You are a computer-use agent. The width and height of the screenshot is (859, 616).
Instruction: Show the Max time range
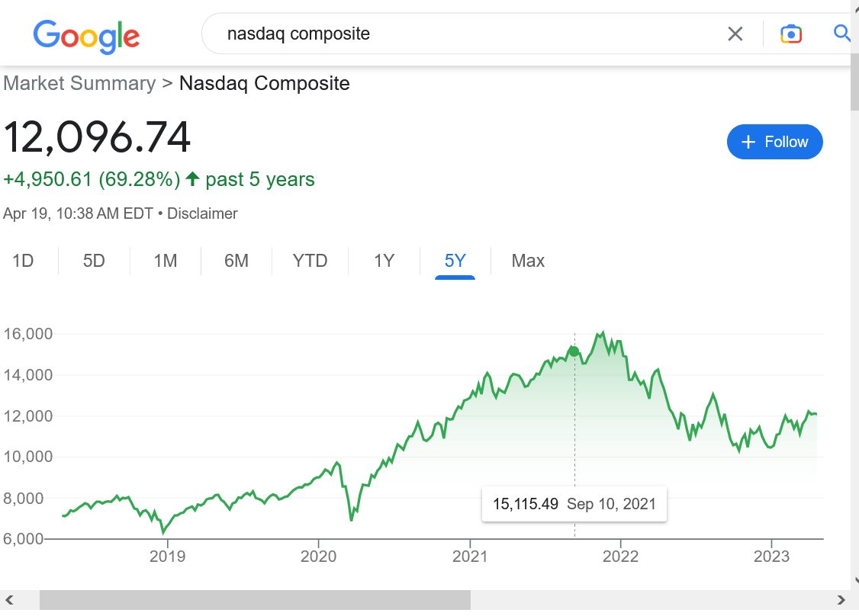[528, 261]
